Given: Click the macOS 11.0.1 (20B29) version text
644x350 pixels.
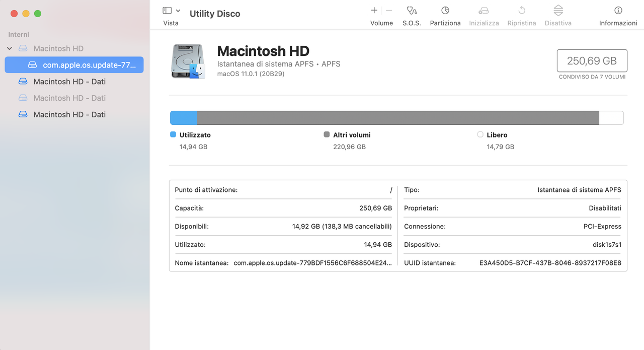Looking at the screenshot, I should [x=251, y=74].
